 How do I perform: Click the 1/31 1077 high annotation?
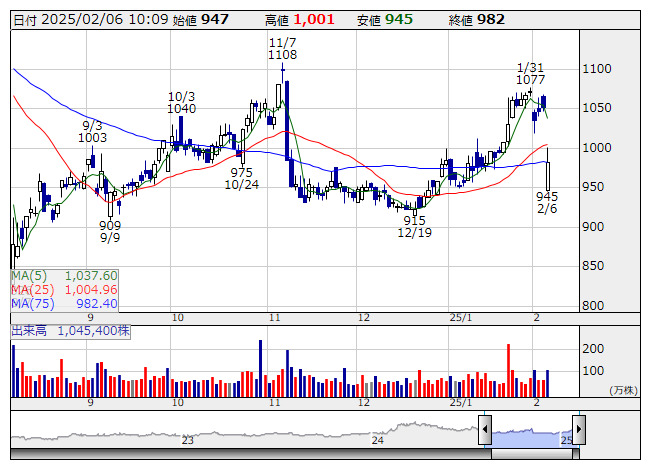[530, 74]
